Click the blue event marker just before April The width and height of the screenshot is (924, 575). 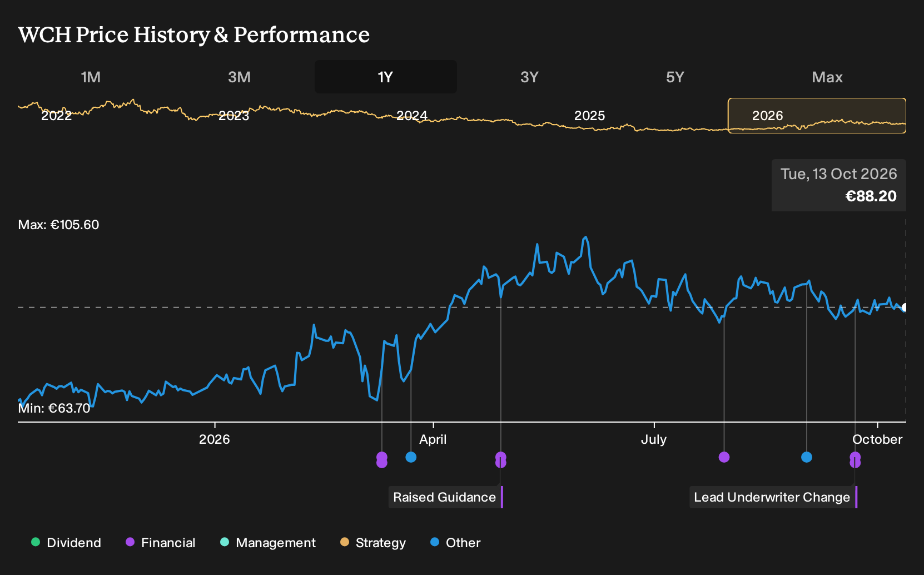tap(411, 457)
